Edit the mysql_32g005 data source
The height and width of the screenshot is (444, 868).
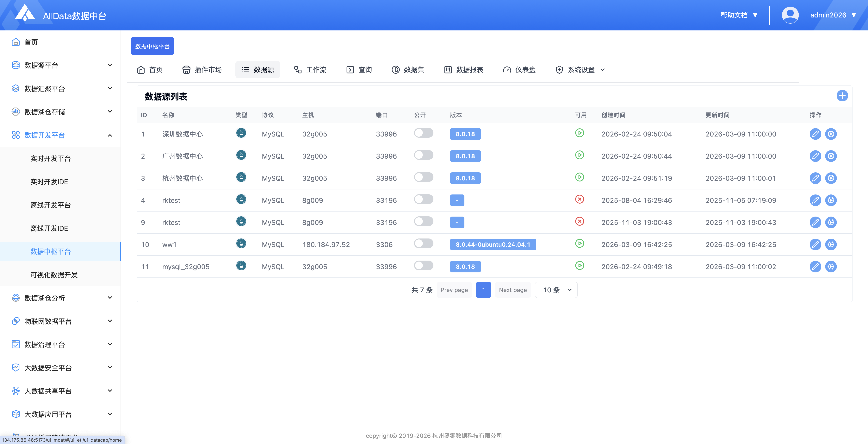pos(815,267)
